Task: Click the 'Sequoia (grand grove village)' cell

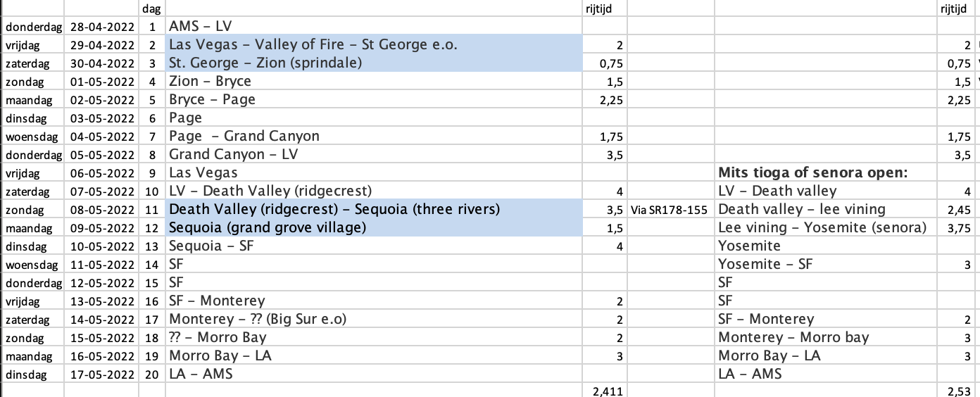Action: tap(268, 227)
